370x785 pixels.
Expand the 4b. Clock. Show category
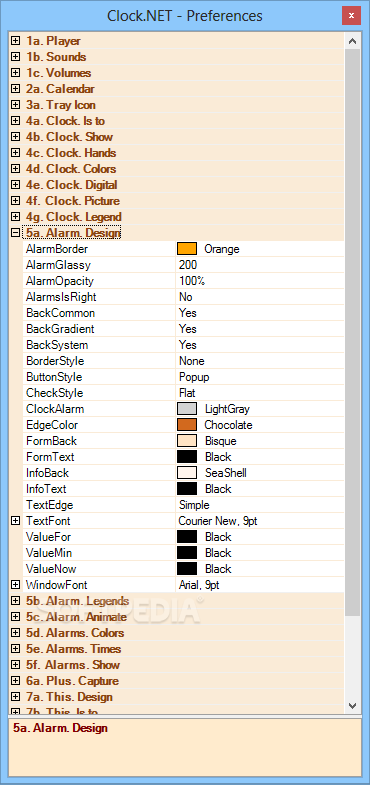pyautogui.click(x=16, y=137)
